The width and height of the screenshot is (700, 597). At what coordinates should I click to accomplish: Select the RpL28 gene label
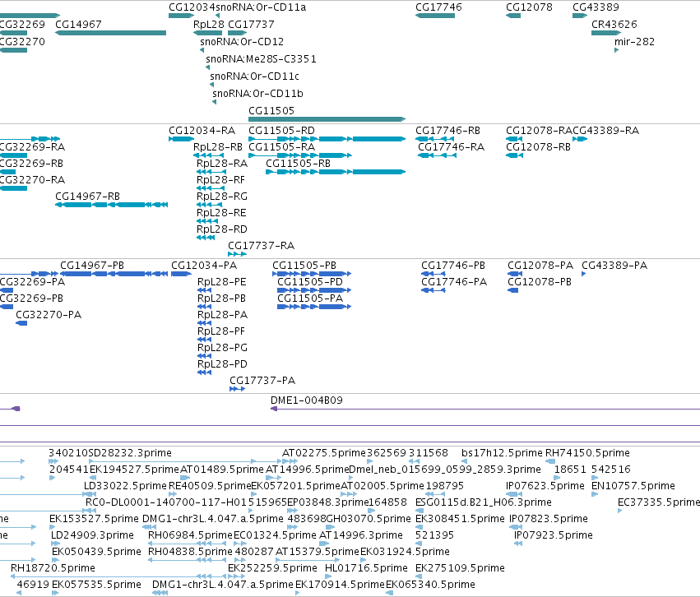tap(208, 24)
